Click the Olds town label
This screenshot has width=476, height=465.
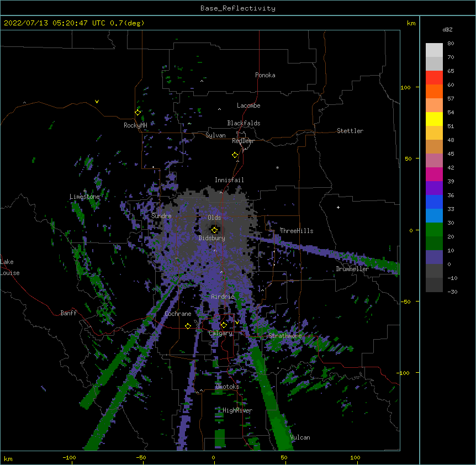click(214, 218)
